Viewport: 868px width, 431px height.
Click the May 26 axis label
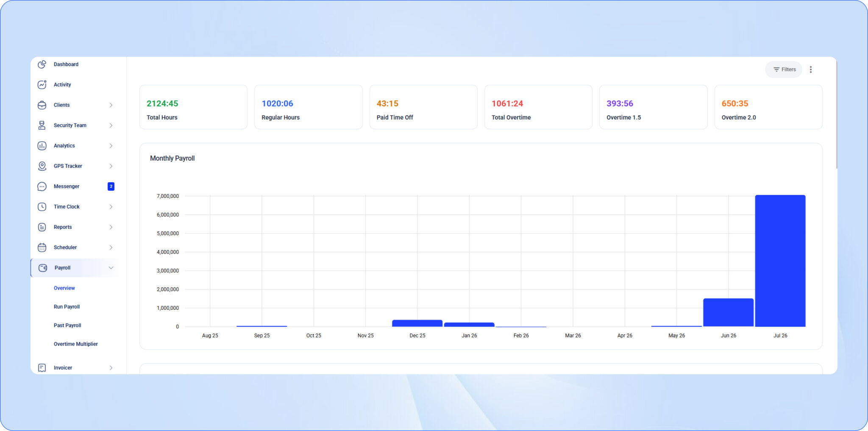(x=677, y=336)
